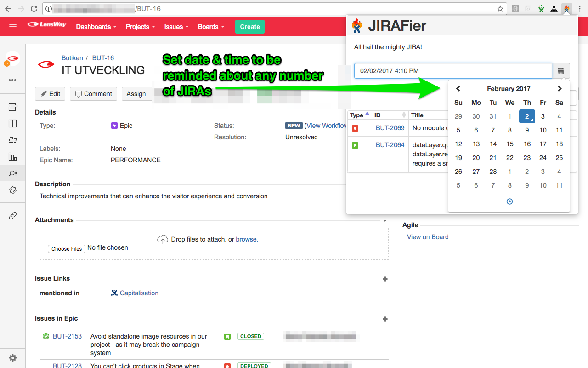Open BUT-2064 in the JIRAFier table

[x=390, y=145]
